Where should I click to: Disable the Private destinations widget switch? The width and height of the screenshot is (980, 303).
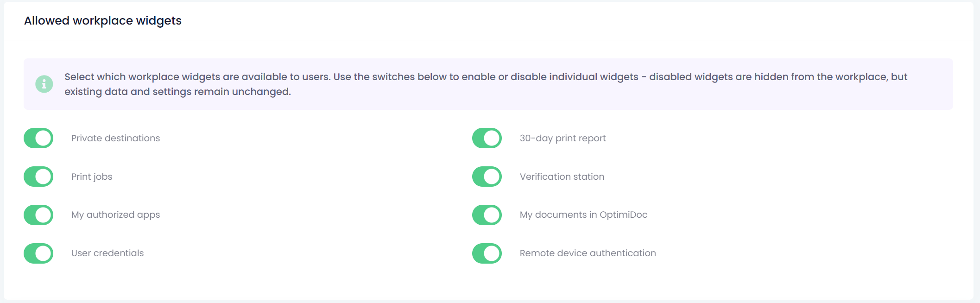(x=38, y=138)
